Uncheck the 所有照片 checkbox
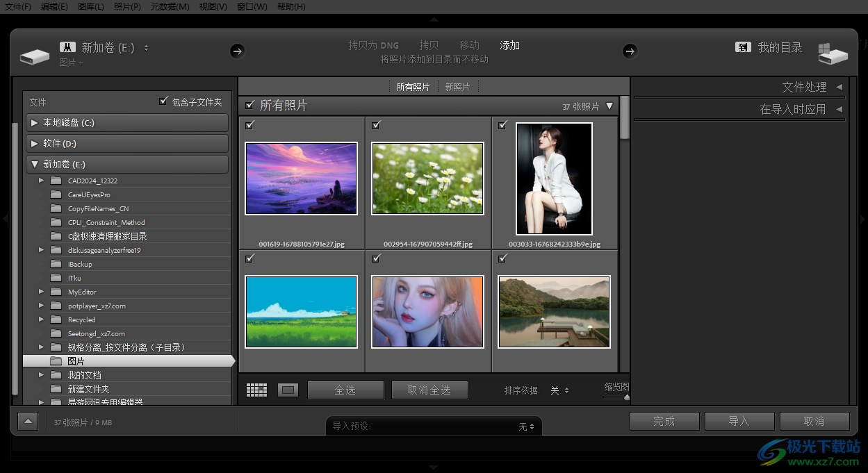 click(250, 106)
